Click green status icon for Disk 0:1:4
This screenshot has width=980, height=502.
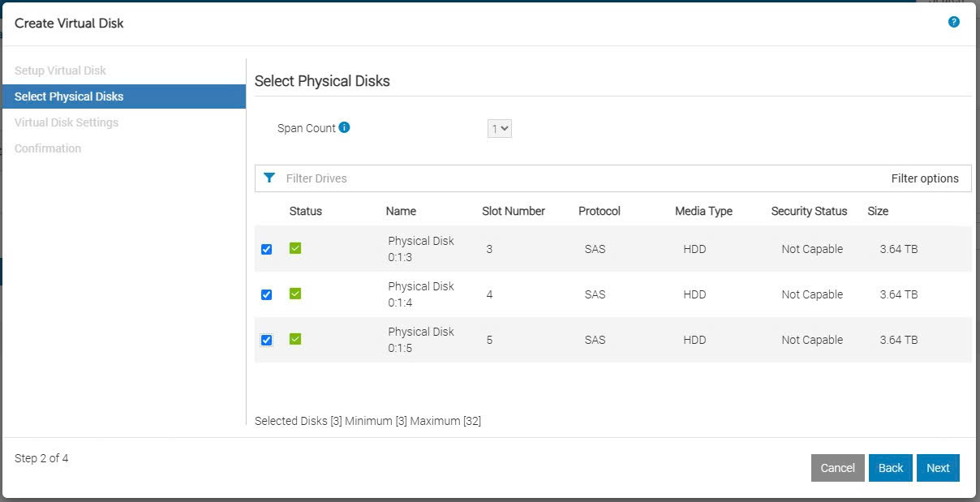coord(295,294)
